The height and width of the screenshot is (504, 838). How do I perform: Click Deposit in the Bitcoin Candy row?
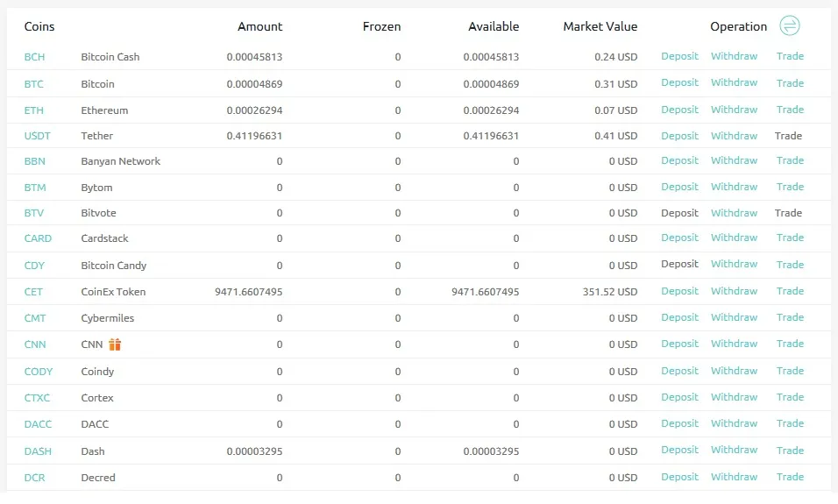click(680, 264)
